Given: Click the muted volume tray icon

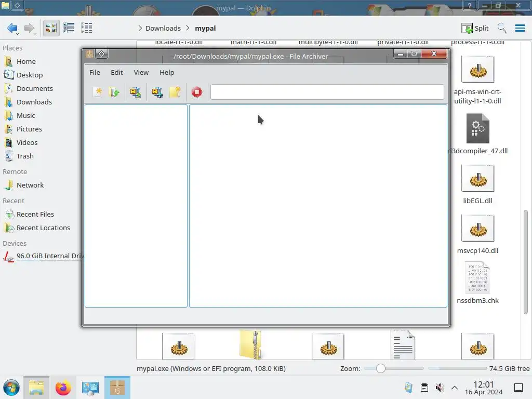Looking at the screenshot, I should click(x=440, y=388).
